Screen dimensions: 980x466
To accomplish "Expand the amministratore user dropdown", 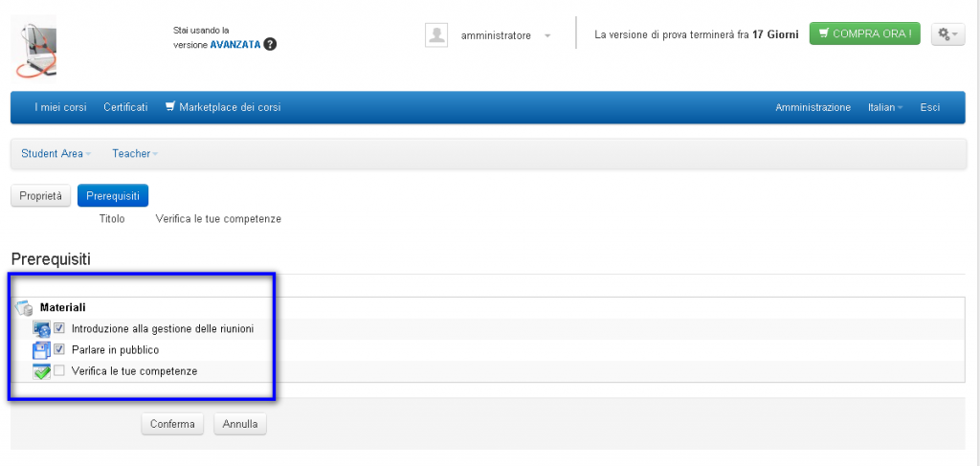I will 547,36.
